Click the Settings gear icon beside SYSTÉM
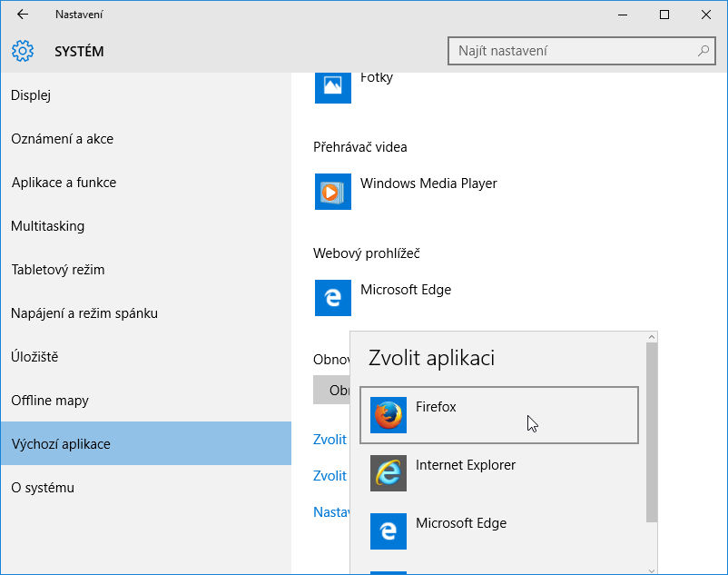This screenshot has width=728, height=575. click(23, 51)
